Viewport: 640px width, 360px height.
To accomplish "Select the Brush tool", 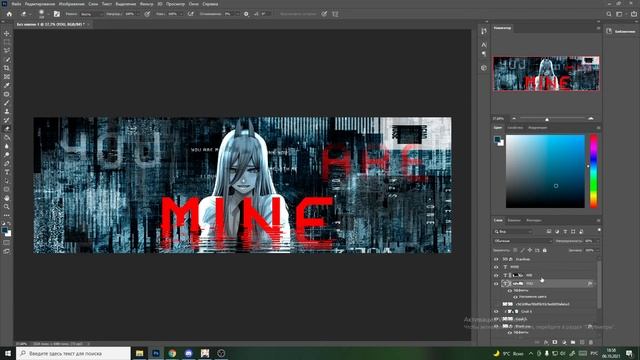I will tap(7, 103).
